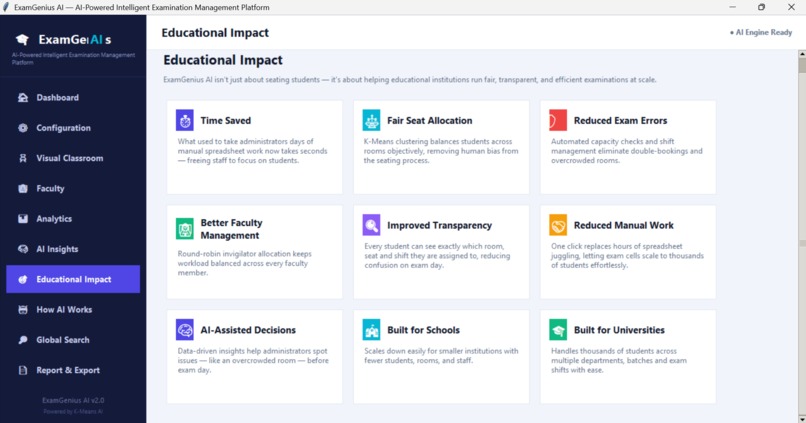Open the Dashboard menu item
This screenshot has width=806, height=423.
73,98
